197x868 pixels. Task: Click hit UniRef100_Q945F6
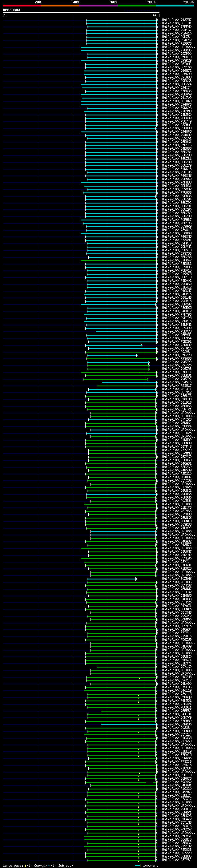coord(177,382)
